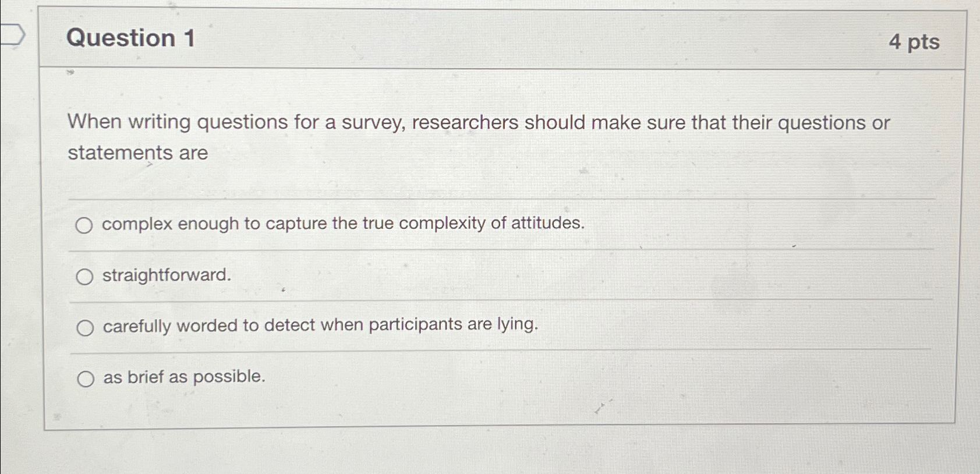Choose 'as brief as possible.' option
This screenshot has width=980, height=474.
(x=86, y=377)
